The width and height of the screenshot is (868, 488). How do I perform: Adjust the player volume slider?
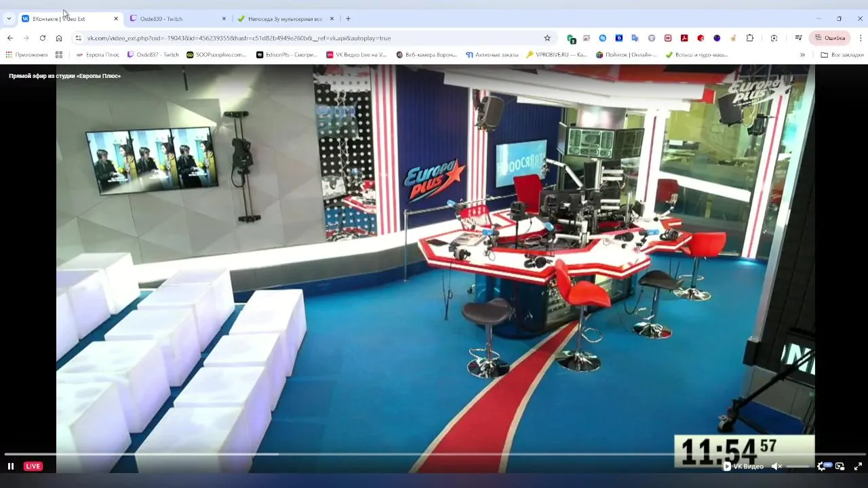point(797,466)
